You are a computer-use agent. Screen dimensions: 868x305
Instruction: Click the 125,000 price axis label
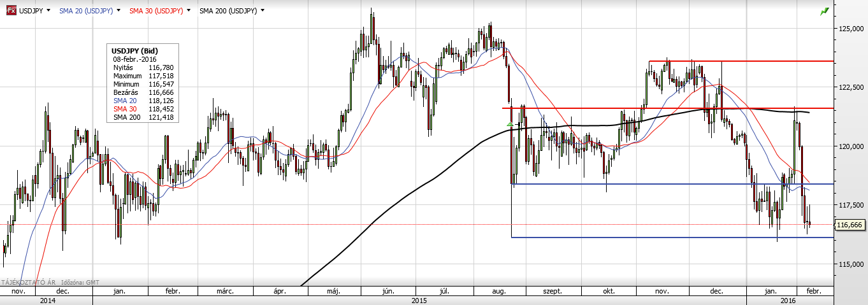click(851, 29)
